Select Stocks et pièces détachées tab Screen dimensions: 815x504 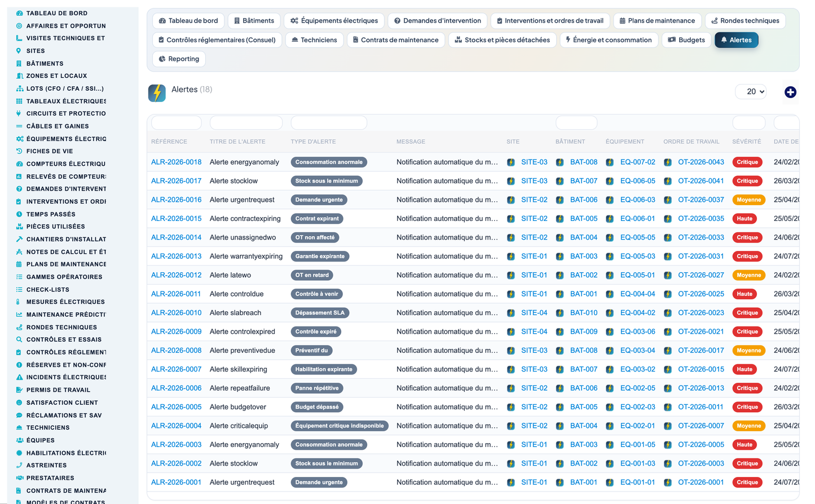tap(502, 40)
